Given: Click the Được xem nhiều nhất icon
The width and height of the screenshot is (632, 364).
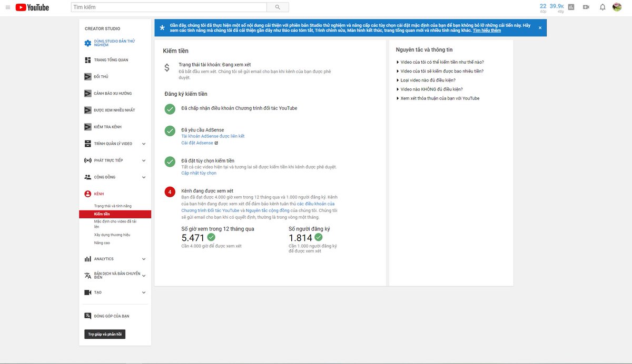Looking at the screenshot, I should tap(88, 110).
